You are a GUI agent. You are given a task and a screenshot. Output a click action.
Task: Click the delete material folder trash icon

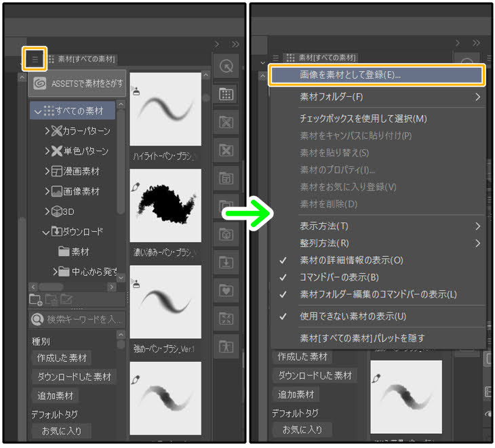(x=52, y=300)
